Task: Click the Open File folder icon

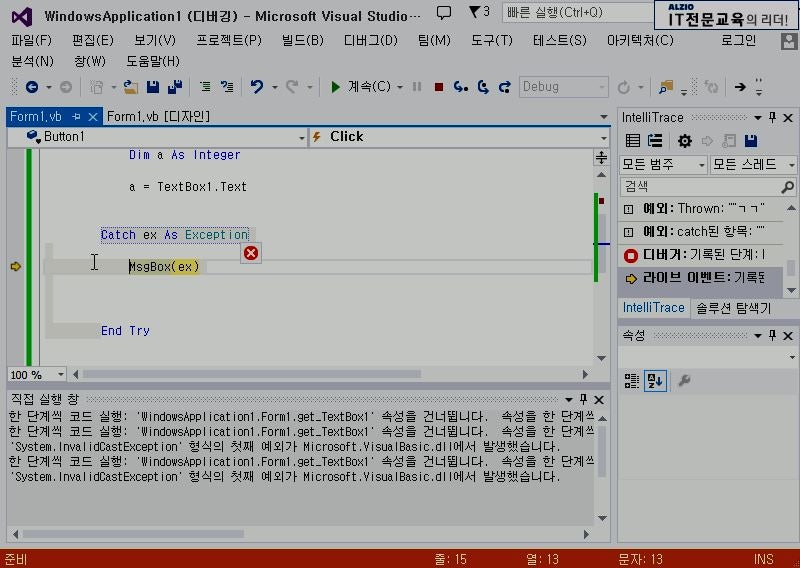Action: click(x=131, y=87)
